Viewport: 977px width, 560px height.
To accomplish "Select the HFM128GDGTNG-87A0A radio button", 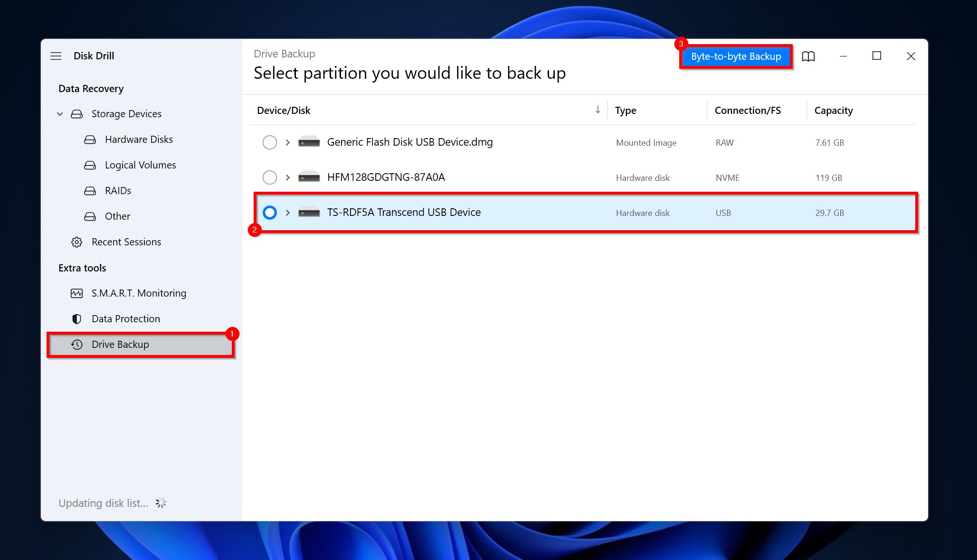I will pos(270,177).
